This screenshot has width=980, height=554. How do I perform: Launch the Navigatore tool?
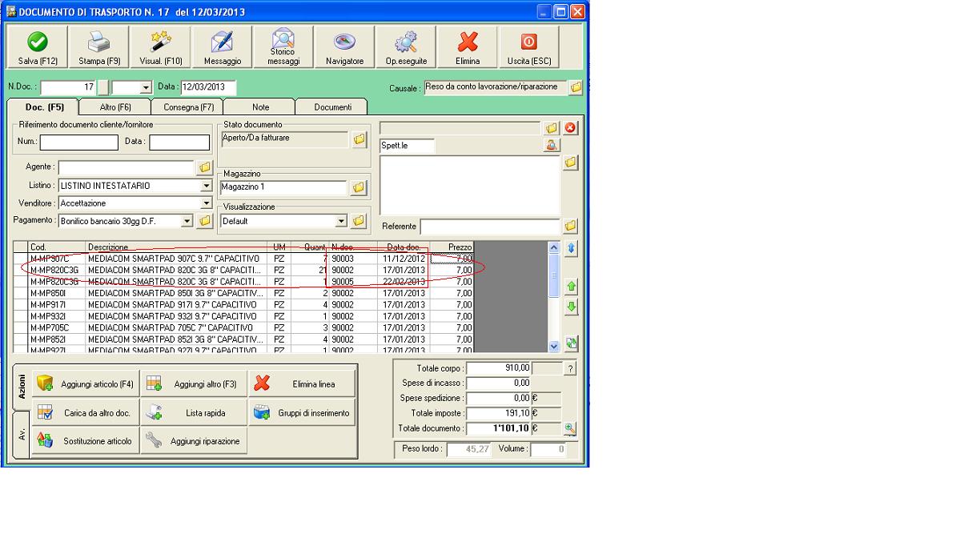tap(345, 48)
